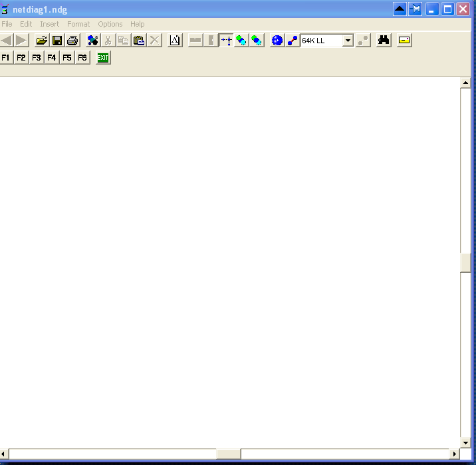Save the diagram with floppy disk icon
The width and height of the screenshot is (476, 465).
click(x=57, y=40)
